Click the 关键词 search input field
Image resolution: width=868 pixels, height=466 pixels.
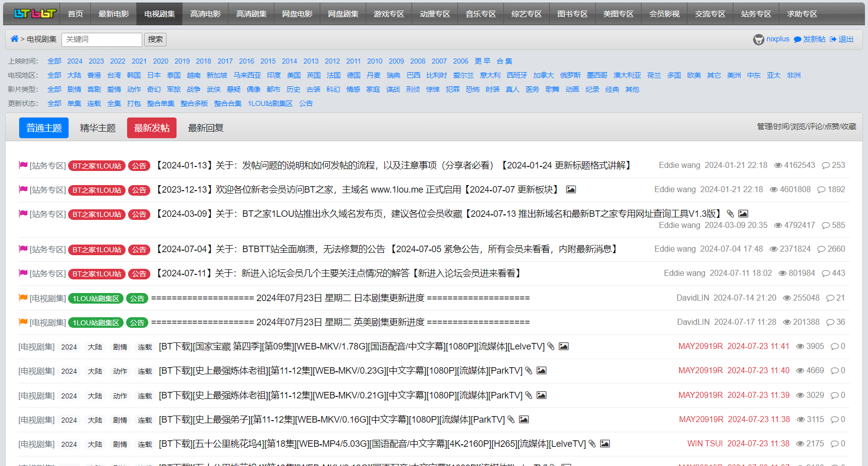(x=102, y=39)
